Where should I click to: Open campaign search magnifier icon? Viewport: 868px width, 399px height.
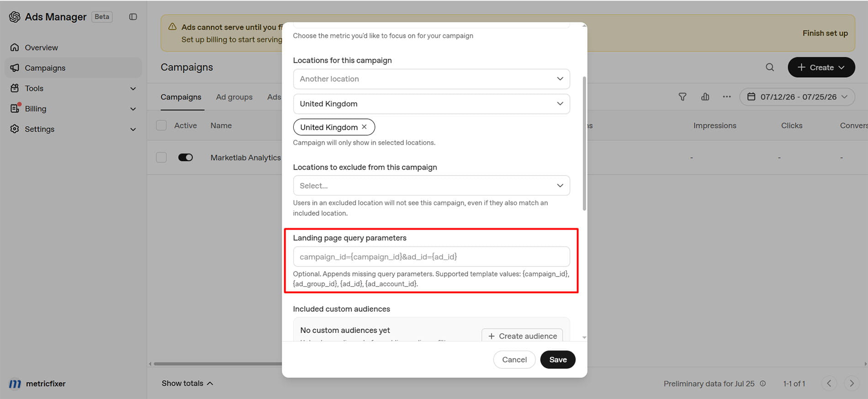click(770, 67)
